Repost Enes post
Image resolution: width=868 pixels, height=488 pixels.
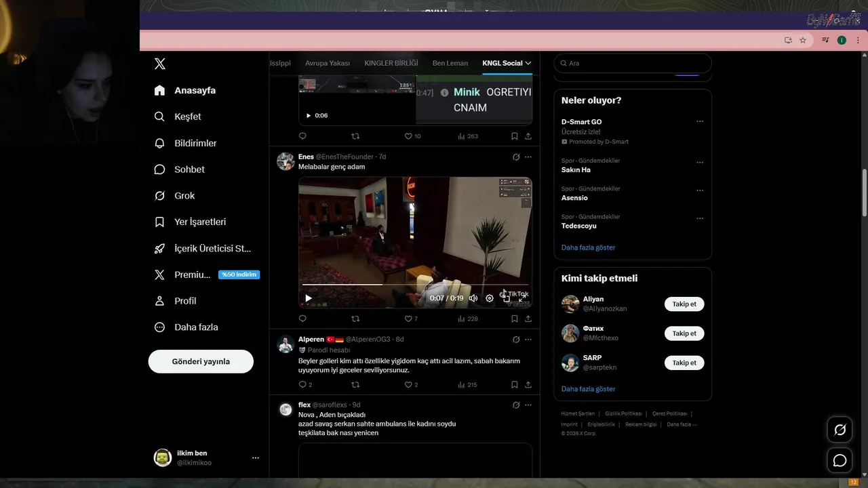point(355,319)
